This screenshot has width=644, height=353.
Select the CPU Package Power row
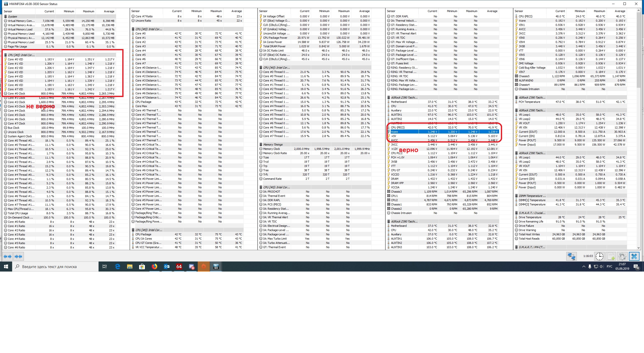[275, 38]
